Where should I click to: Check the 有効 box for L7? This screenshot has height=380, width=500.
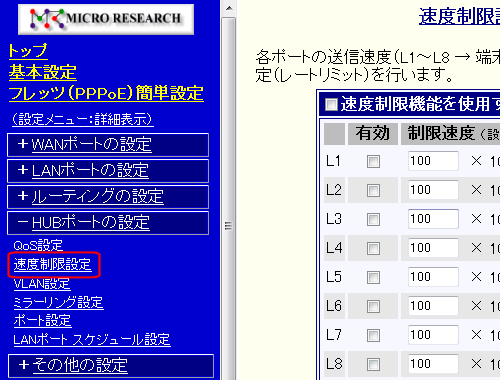(x=373, y=335)
